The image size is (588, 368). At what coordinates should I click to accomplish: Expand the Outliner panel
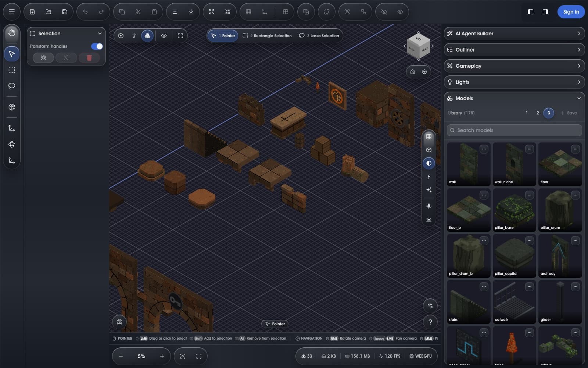tap(514, 50)
